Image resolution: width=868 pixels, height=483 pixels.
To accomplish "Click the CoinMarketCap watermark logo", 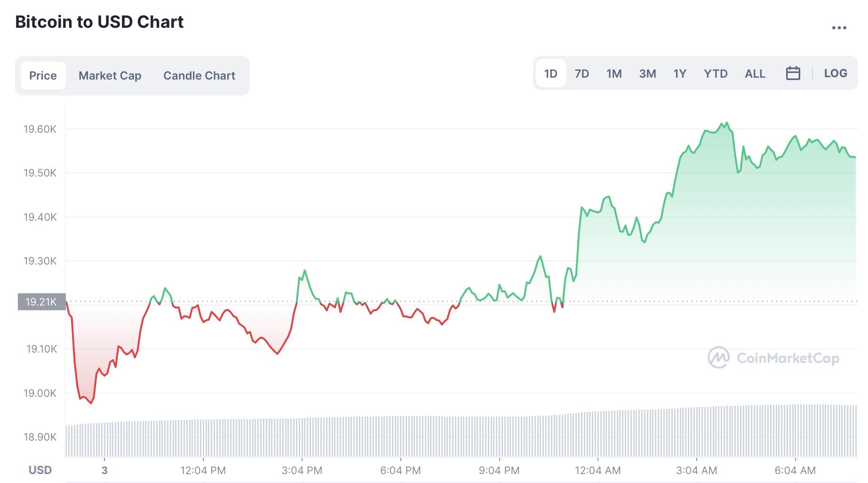I will pyautogui.click(x=773, y=358).
